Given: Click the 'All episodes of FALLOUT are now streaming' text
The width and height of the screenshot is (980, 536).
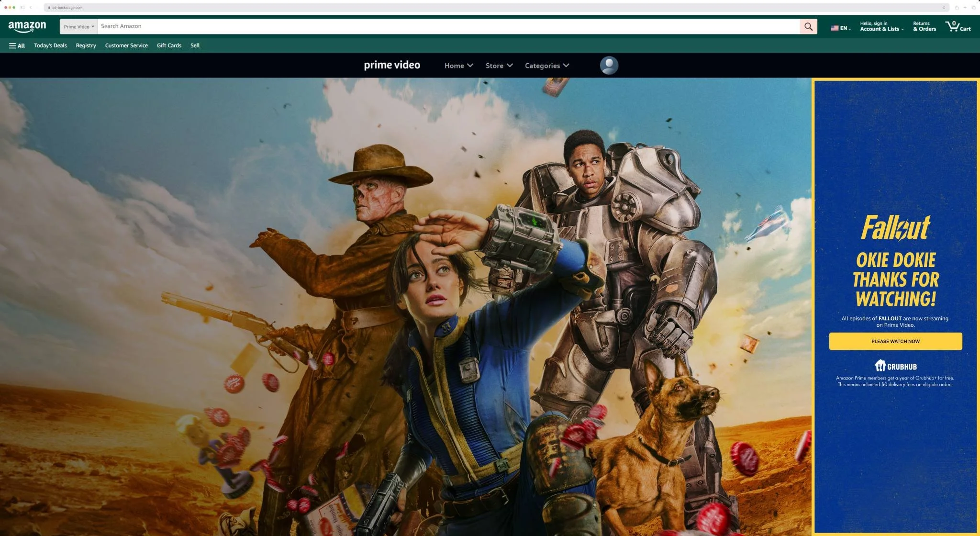Looking at the screenshot, I should [895, 322].
